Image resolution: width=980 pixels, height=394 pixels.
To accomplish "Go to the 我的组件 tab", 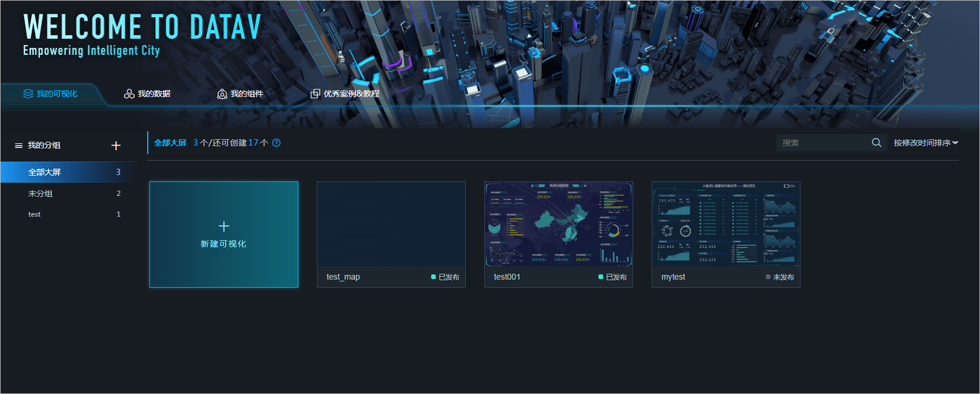I will pyautogui.click(x=240, y=94).
